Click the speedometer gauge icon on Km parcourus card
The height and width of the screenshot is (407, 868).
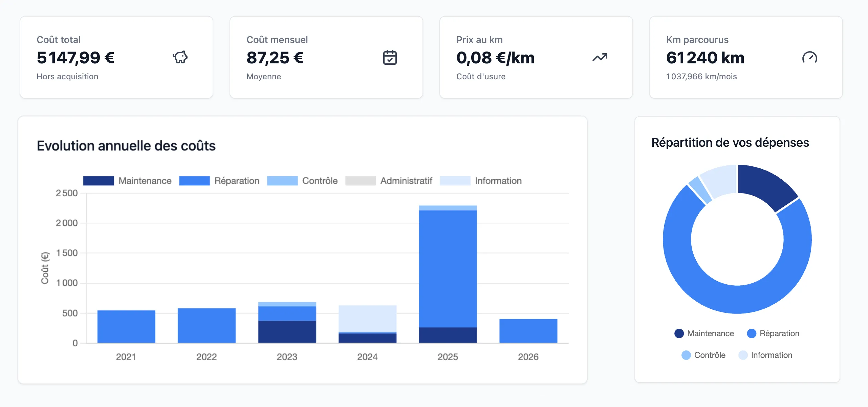pyautogui.click(x=809, y=57)
